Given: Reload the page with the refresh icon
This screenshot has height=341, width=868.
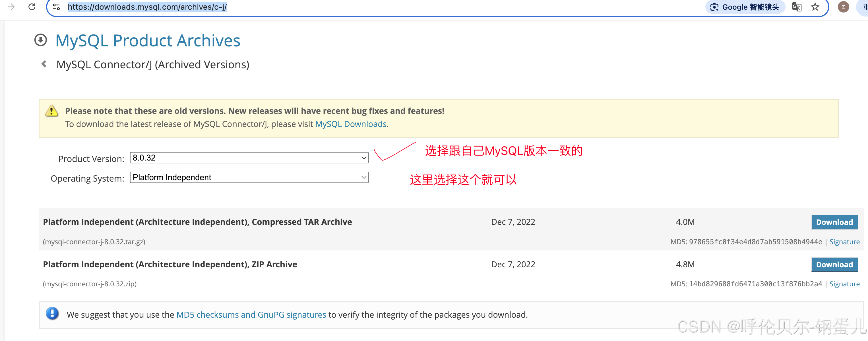Looking at the screenshot, I should [32, 7].
